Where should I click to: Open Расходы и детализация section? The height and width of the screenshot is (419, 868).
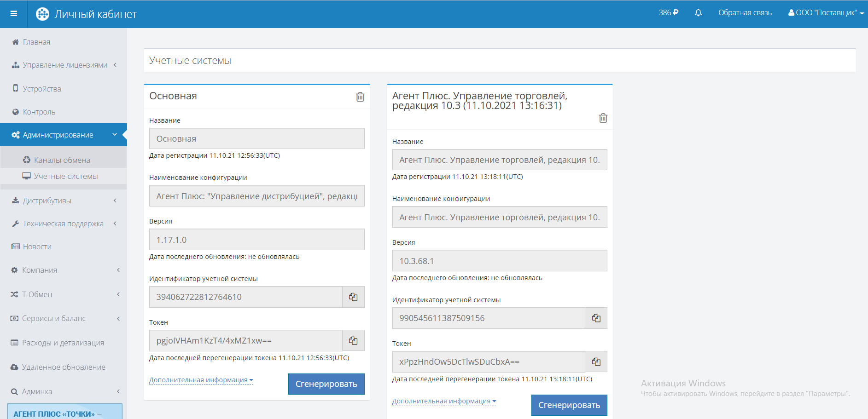64,343
